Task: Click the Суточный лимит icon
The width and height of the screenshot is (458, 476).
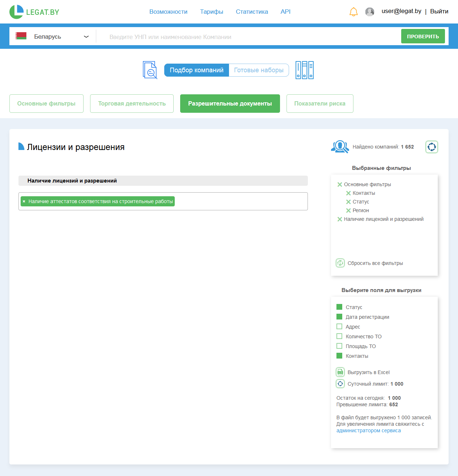Action: 340,383
